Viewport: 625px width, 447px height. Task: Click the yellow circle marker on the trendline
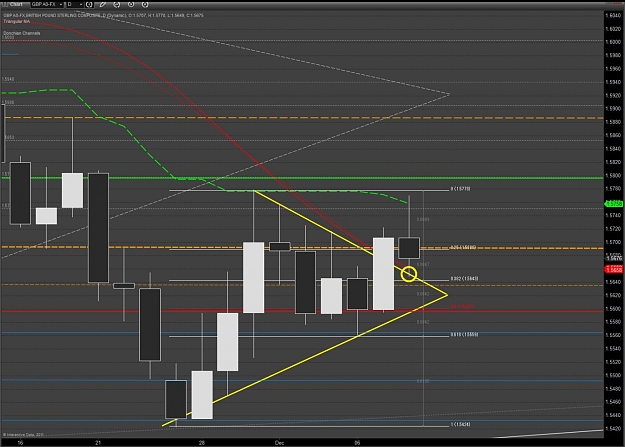(x=409, y=274)
